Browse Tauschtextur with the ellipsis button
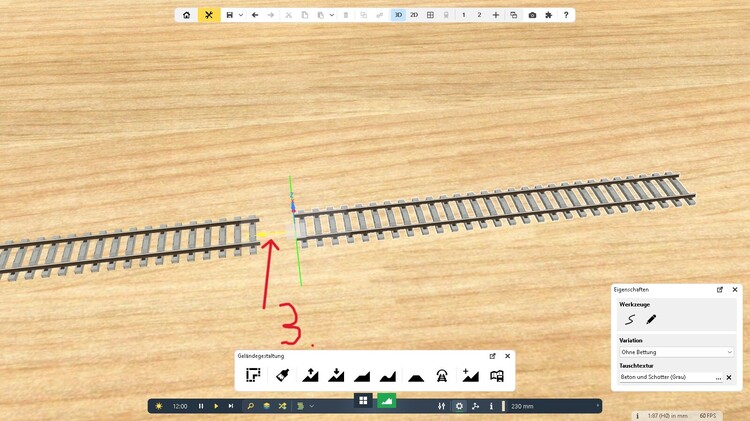 pyautogui.click(x=718, y=377)
